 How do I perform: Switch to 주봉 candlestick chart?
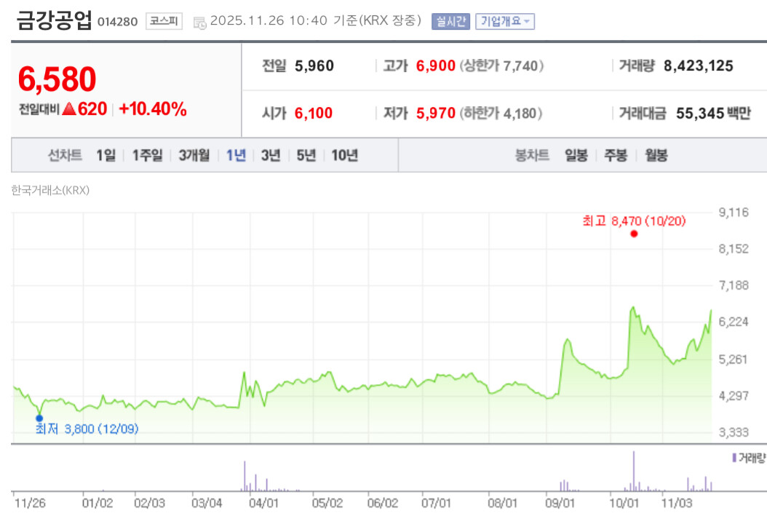point(616,156)
